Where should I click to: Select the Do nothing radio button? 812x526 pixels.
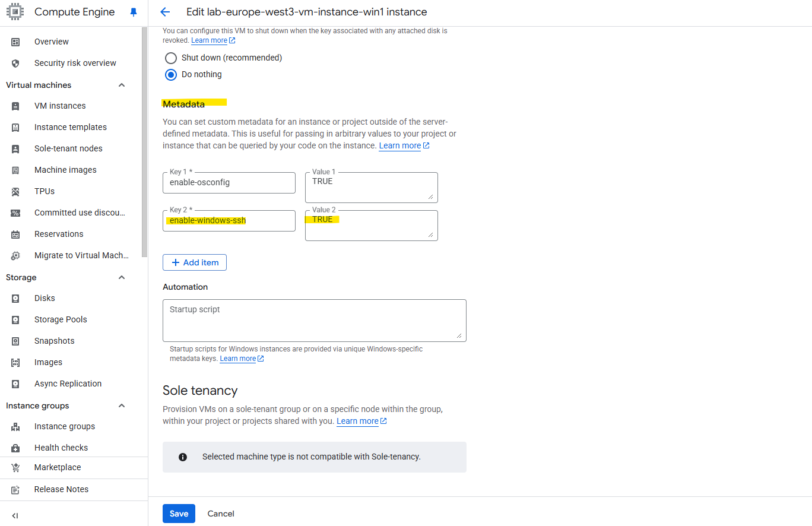pyautogui.click(x=171, y=74)
